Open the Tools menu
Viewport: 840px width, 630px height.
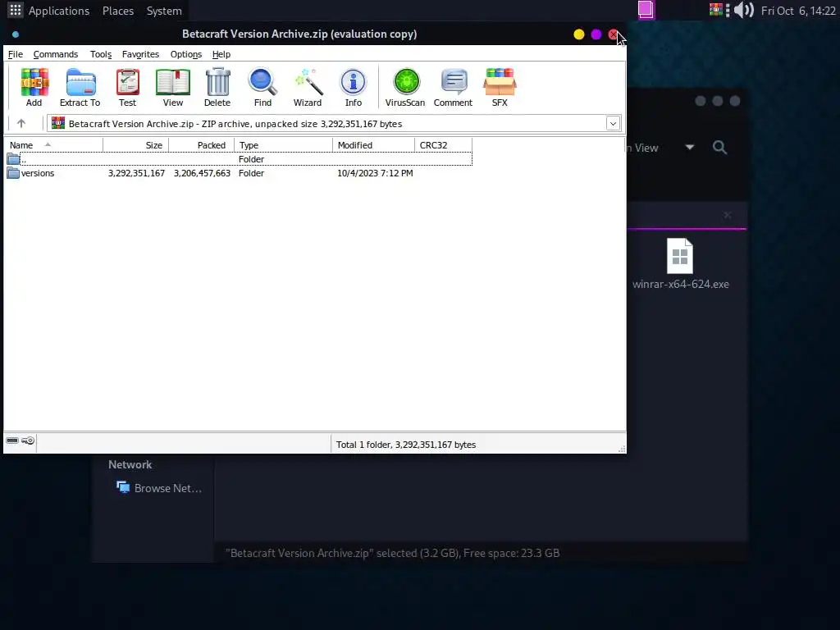(101, 54)
